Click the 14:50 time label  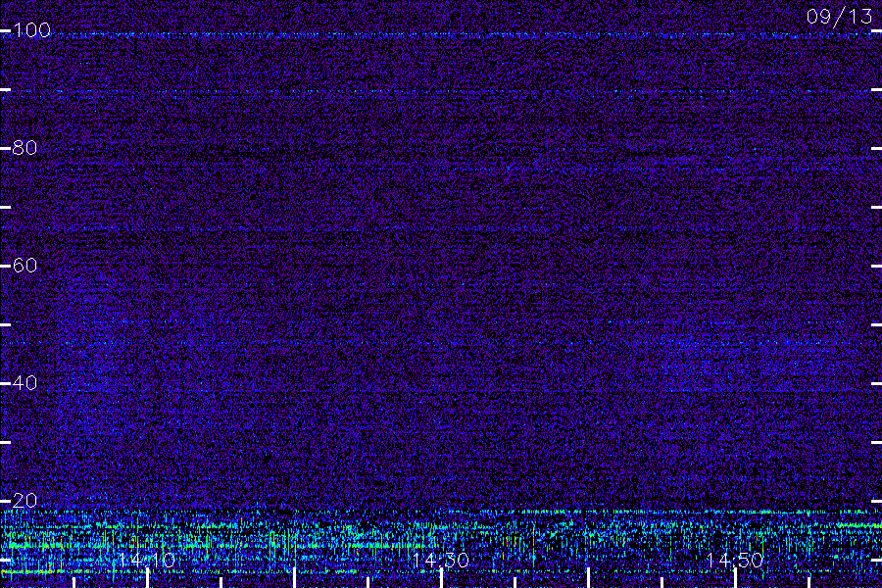tap(735, 561)
